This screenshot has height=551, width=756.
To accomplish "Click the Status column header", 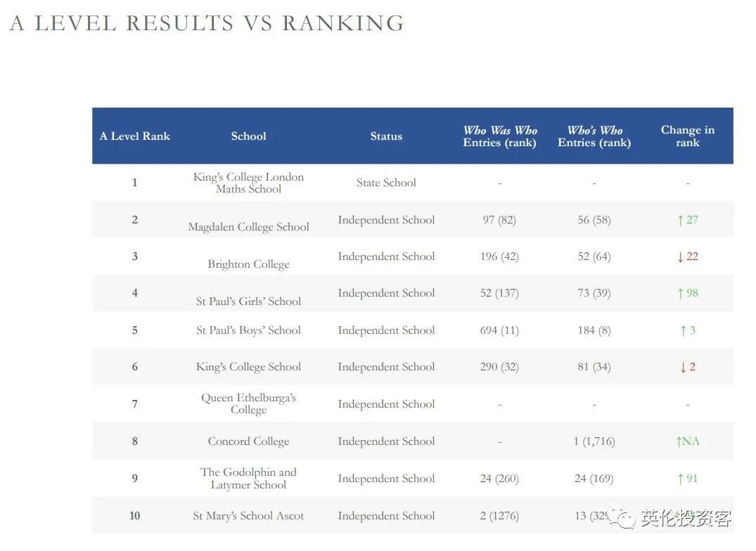I will (386, 136).
